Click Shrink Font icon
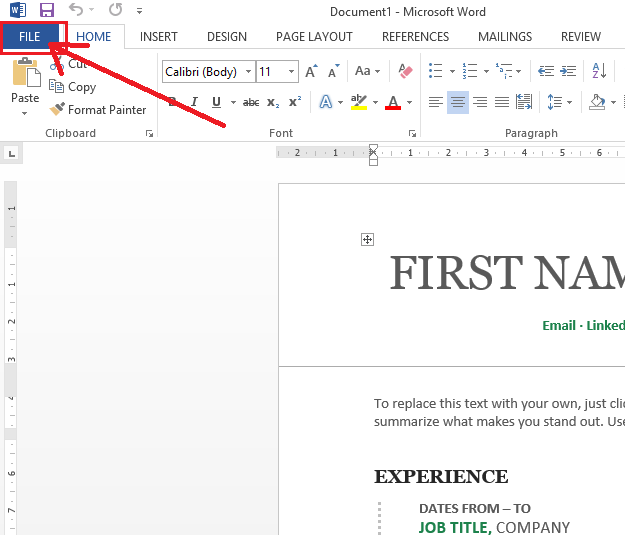This screenshot has width=625, height=535. coord(334,71)
